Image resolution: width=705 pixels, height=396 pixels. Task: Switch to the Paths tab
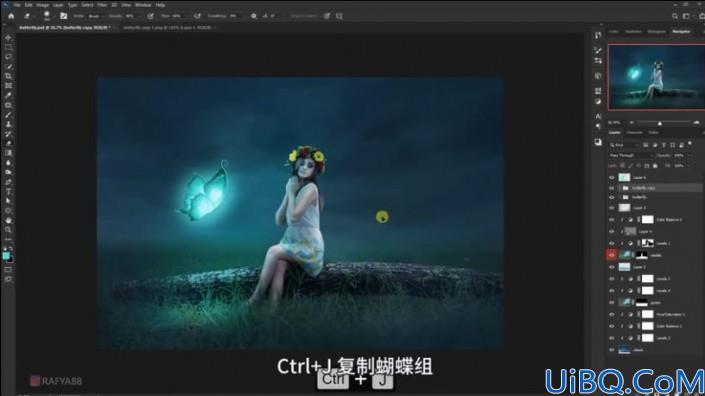tap(654, 133)
